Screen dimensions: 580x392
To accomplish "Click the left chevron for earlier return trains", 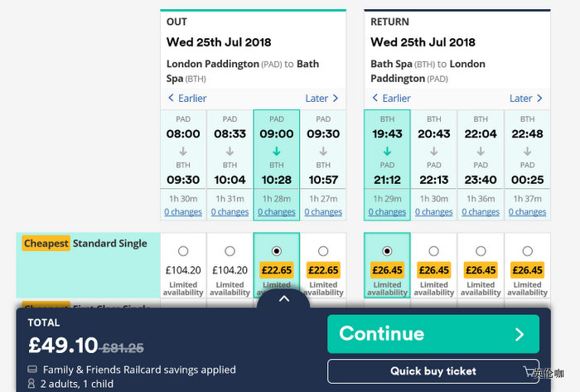I will coord(375,99).
